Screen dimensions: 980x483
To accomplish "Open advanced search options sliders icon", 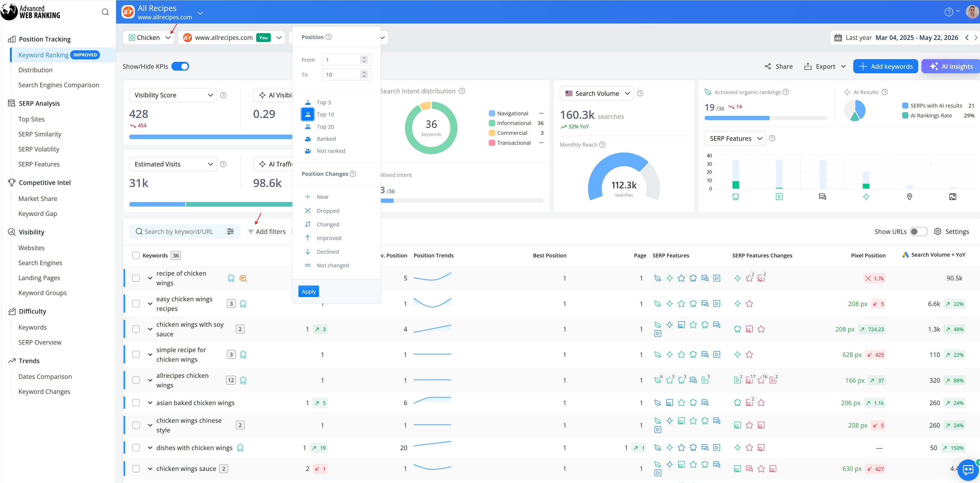I will (230, 231).
